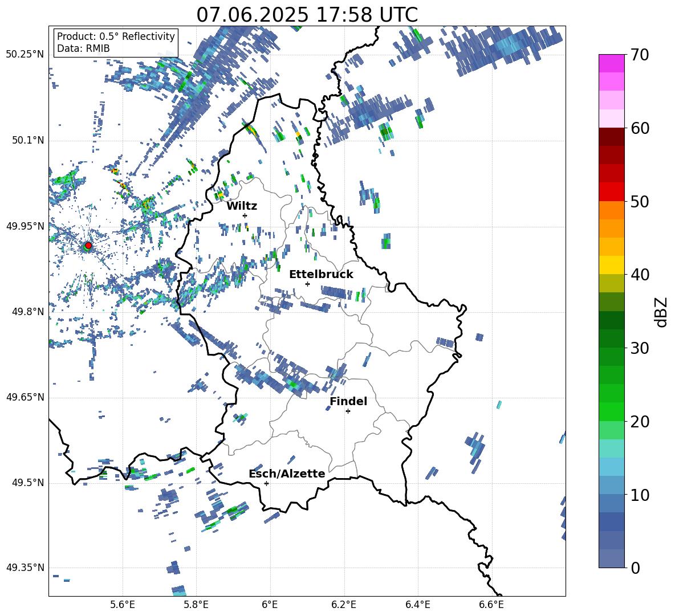
Task: Click the 6°E longitude label
Action: [270, 605]
